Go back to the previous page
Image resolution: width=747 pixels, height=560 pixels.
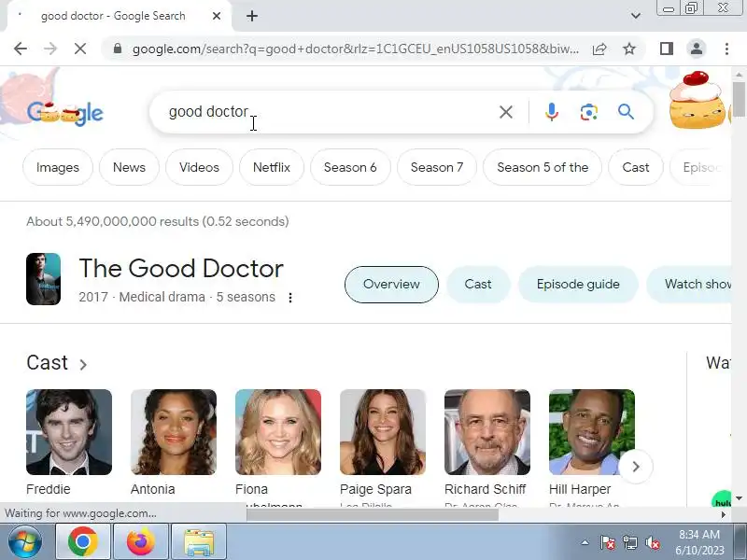[x=21, y=49]
